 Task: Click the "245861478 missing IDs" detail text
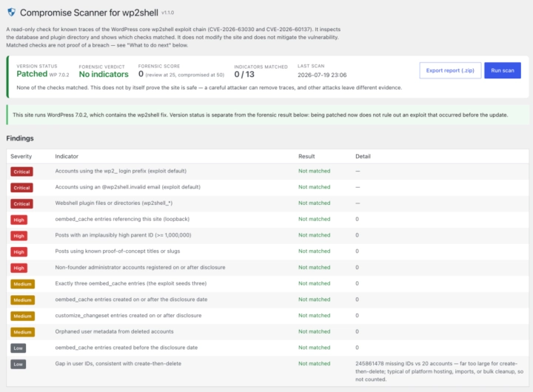point(439,371)
